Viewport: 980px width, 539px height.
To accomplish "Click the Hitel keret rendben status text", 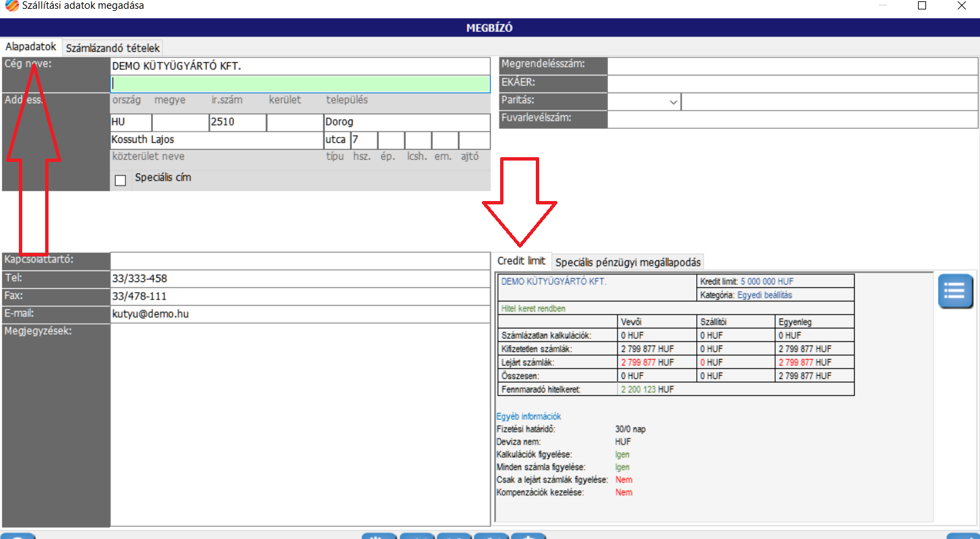I will click(x=533, y=308).
